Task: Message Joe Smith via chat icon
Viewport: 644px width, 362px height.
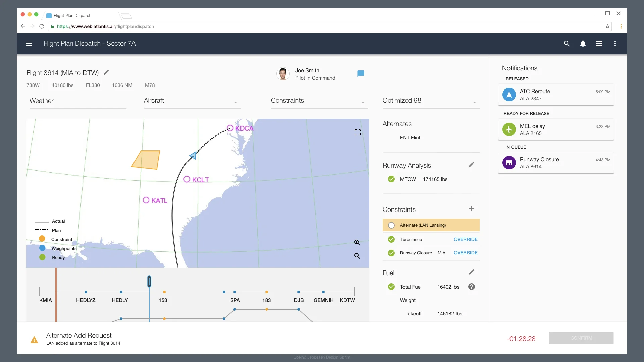Action: (x=361, y=73)
